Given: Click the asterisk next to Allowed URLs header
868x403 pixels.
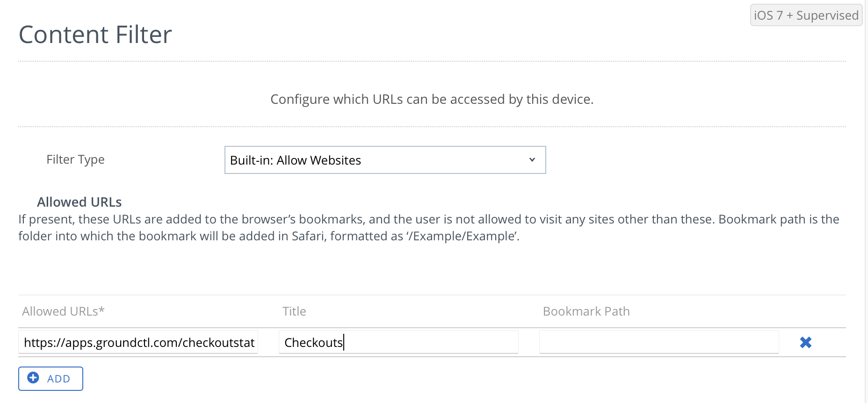Looking at the screenshot, I should pyautogui.click(x=101, y=310).
